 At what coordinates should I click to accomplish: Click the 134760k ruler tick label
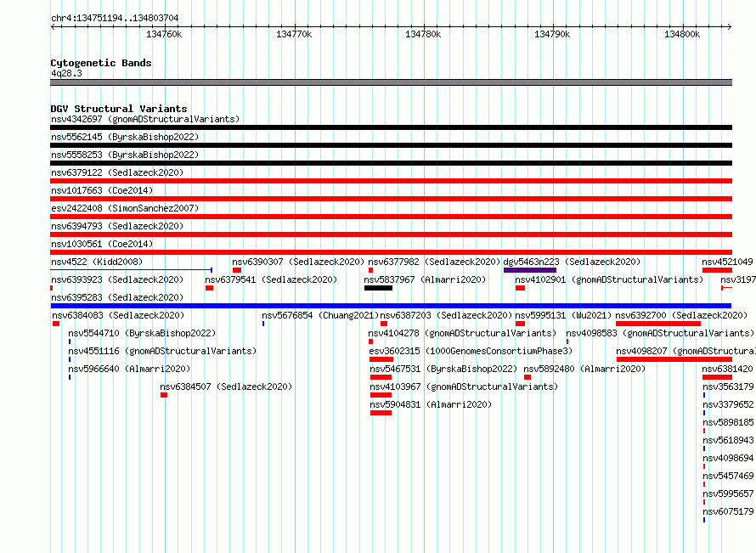164,34
